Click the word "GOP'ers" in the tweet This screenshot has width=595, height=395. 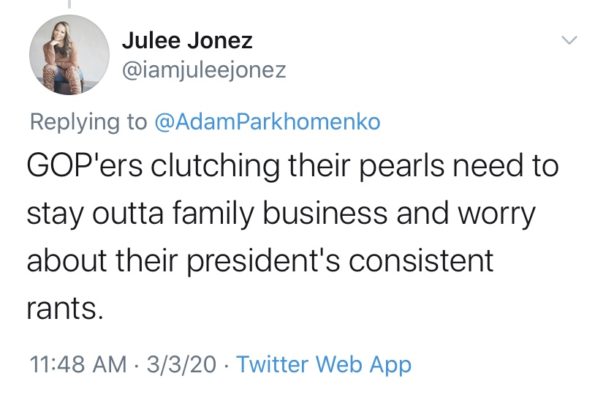85,166
